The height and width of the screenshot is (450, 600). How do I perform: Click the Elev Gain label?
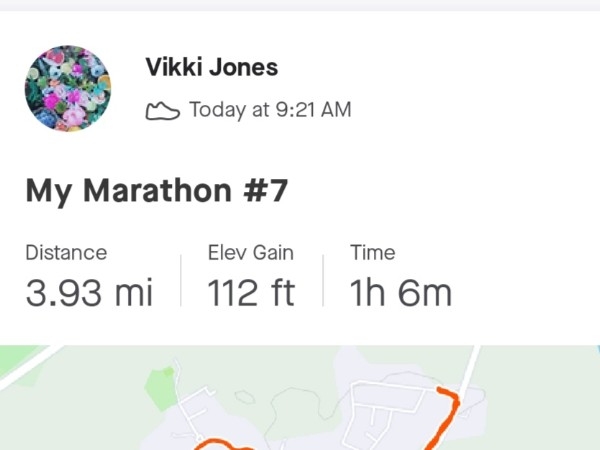click(x=251, y=253)
